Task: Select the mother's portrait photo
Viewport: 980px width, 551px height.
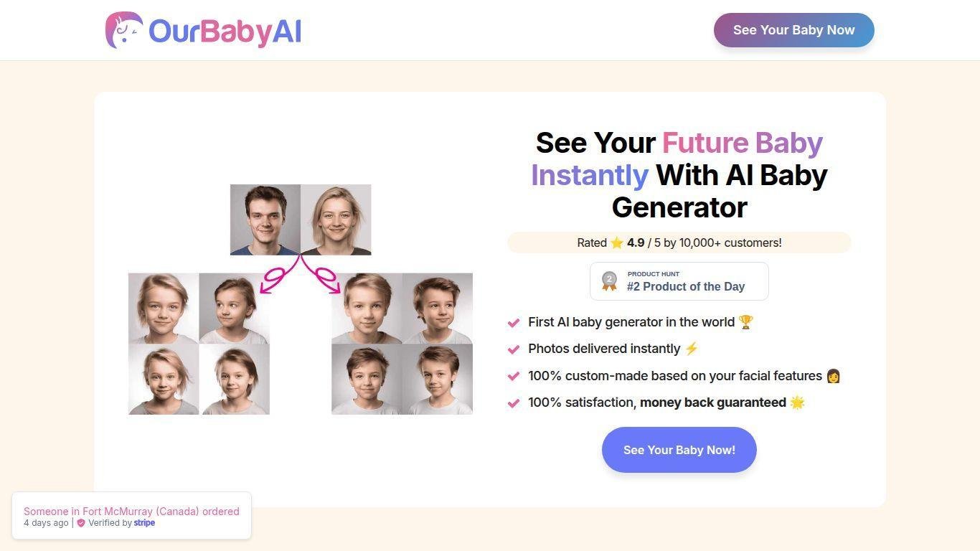Action: pyautogui.click(x=336, y=220)
